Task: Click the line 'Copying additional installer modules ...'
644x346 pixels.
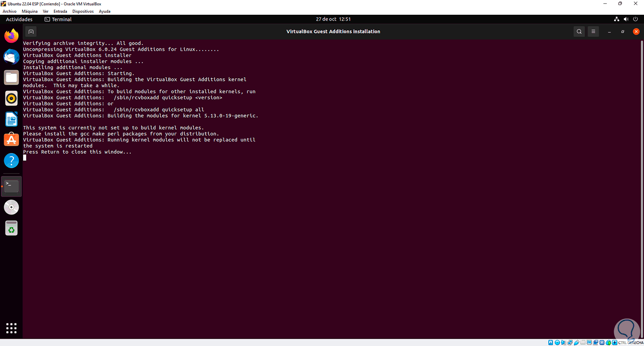Action: (x=83, y=61)
